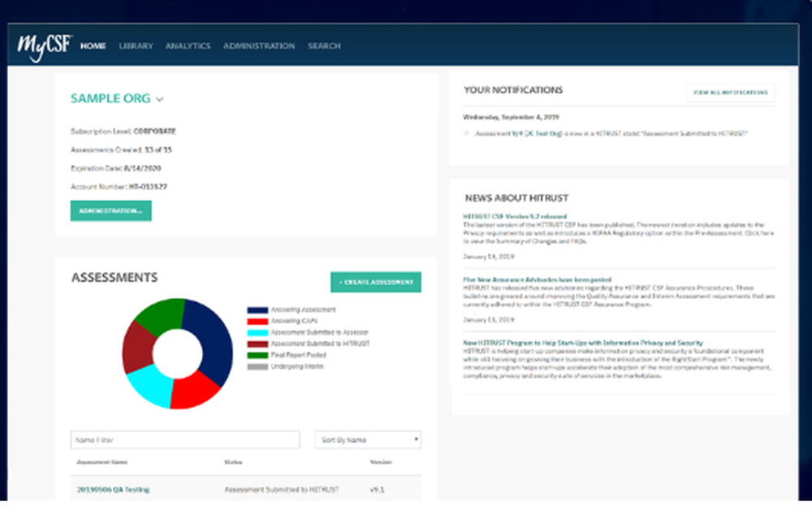Click the Status column header

[233, 462]
